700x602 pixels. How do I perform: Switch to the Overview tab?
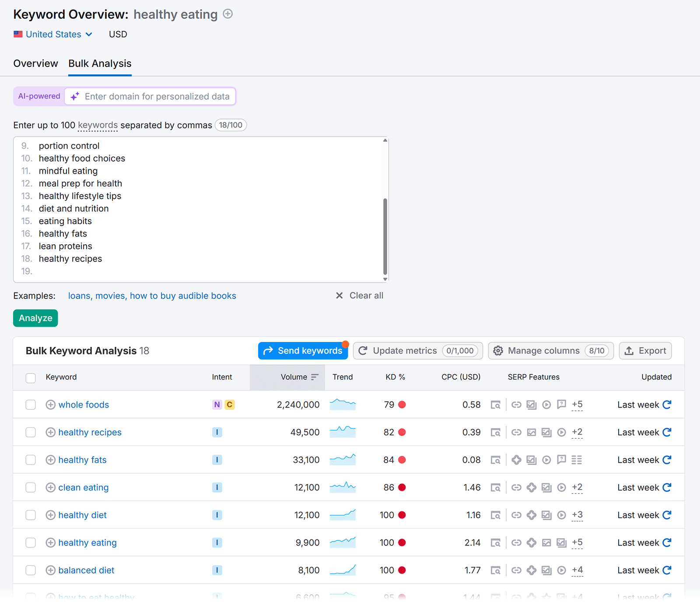click(x=35, y=63)
